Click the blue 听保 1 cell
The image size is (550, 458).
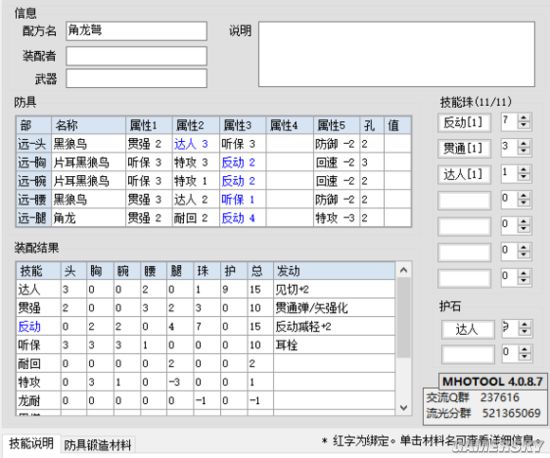pyautogui.click(x=242, y=200)
